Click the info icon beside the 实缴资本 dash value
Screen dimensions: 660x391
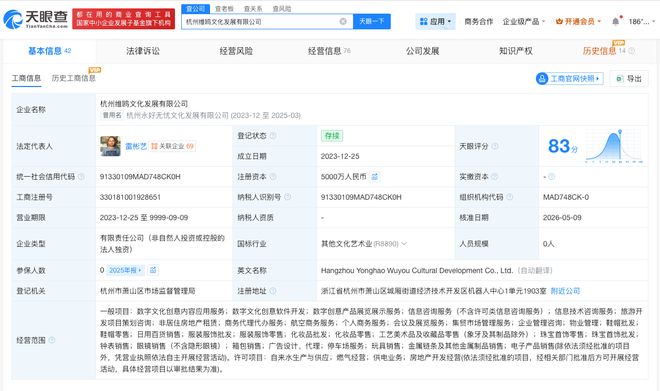coord(551,177)
